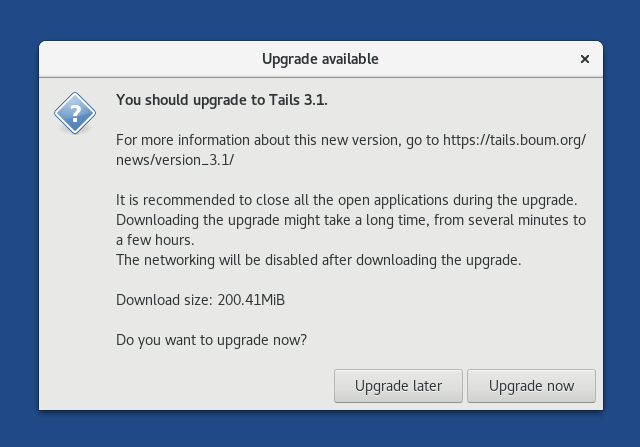Screen dimensions: 640x447
Task: Click "For more information about this new version"
Action: (258, 140)
